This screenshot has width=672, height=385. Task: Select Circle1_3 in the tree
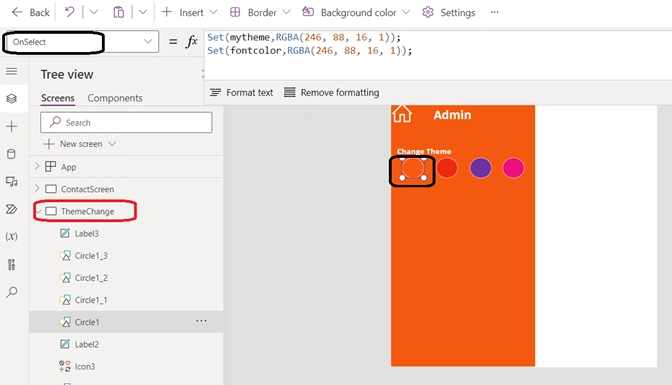pyautogui.click(x=91, y=256)
